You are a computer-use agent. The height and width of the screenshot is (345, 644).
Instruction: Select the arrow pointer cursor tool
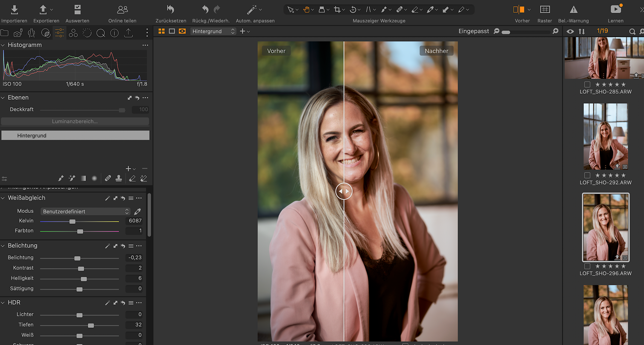(x=290, y=10)
